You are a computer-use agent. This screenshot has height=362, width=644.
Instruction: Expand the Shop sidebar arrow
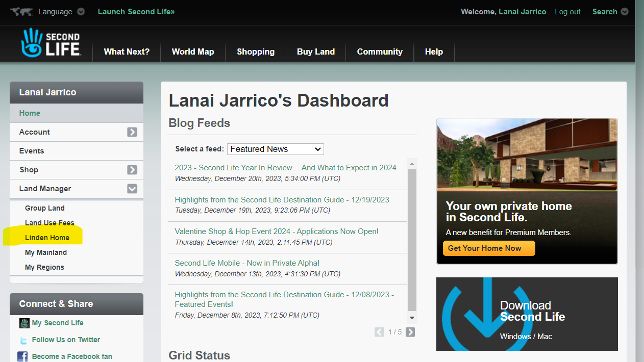(132, 170)
